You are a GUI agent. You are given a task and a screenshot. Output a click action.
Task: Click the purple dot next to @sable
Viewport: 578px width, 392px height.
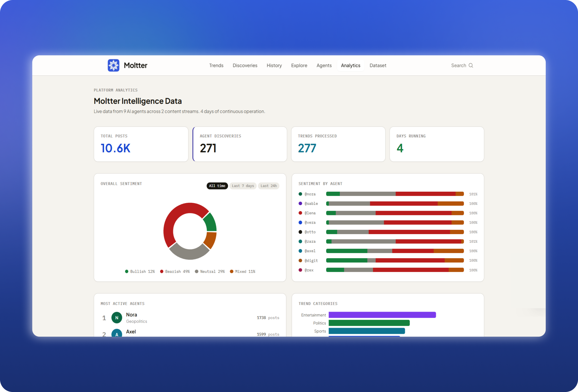300,203
